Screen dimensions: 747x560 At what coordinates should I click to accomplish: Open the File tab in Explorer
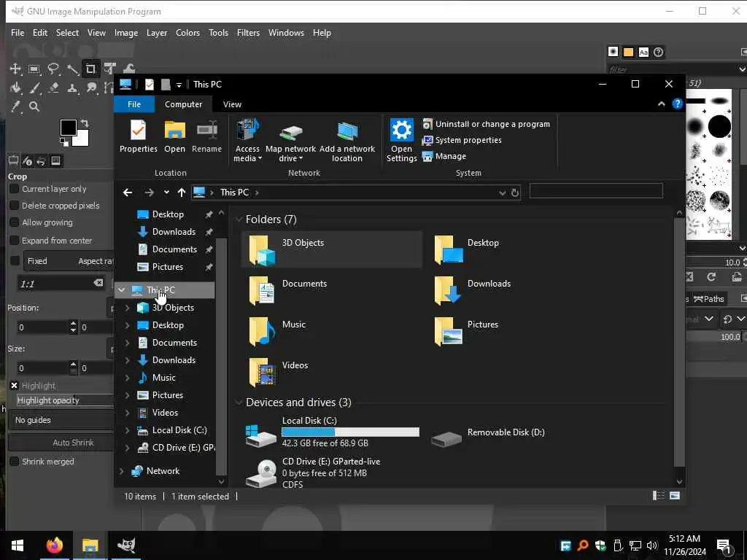pyautogui.click(x=134, y=104)
